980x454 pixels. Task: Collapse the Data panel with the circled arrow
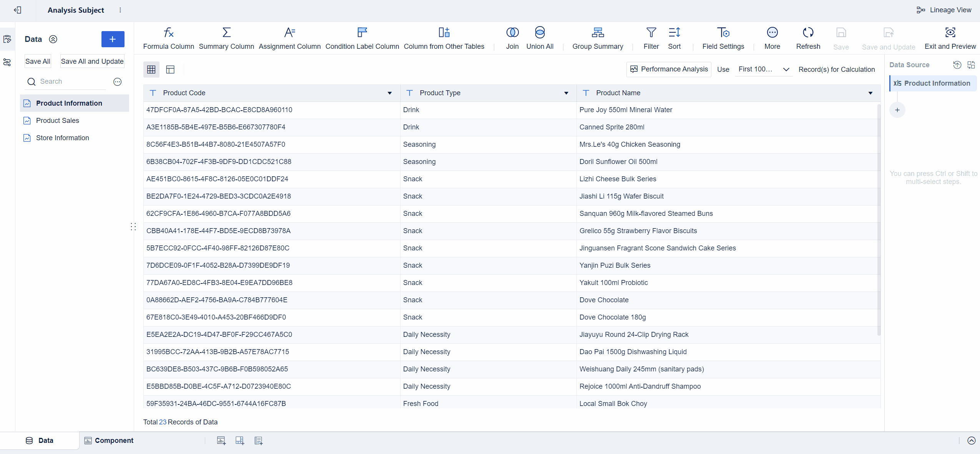click(53, 39)
